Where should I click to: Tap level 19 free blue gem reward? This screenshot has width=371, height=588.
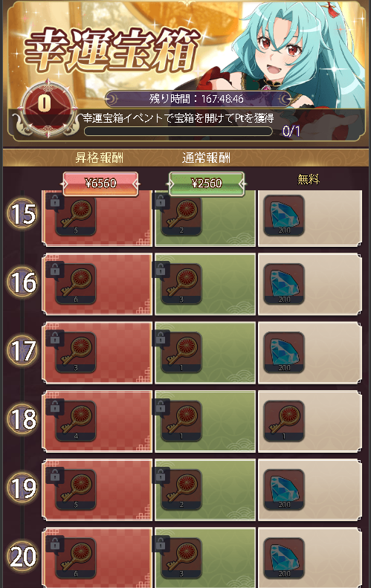(x=284, y=490)
